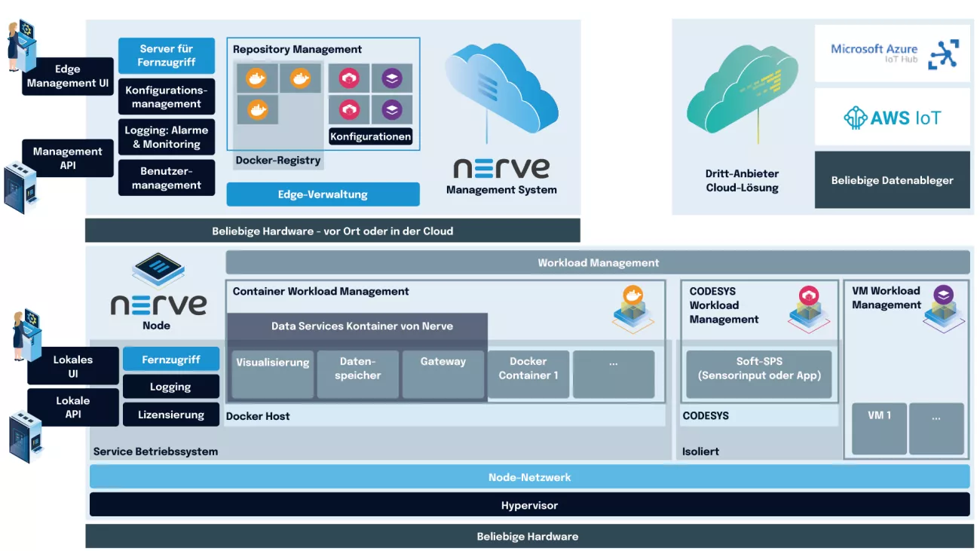Click Docker icon in Container Workload Management

pos(632,307)
